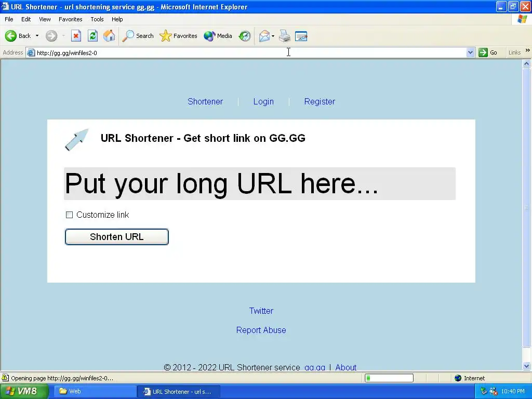
Task: Open the Register link
Action: pos(320,101)
